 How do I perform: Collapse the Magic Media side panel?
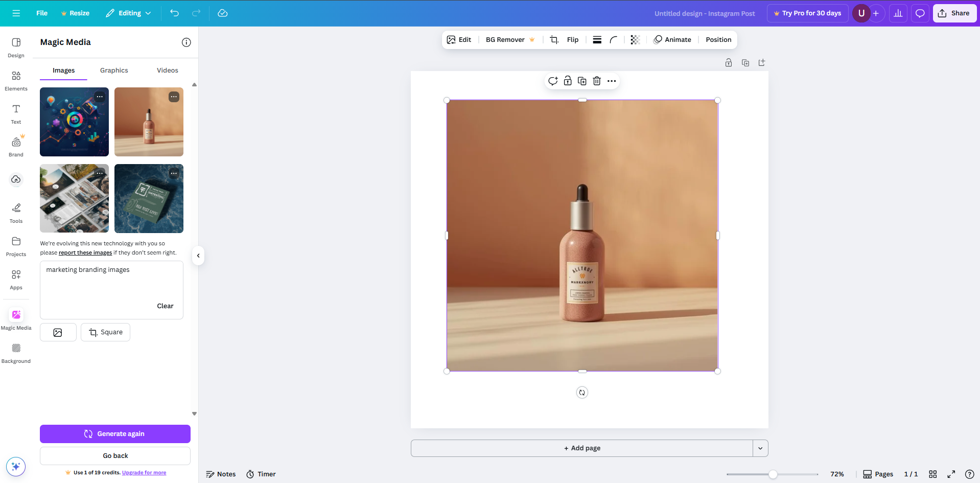198,256
